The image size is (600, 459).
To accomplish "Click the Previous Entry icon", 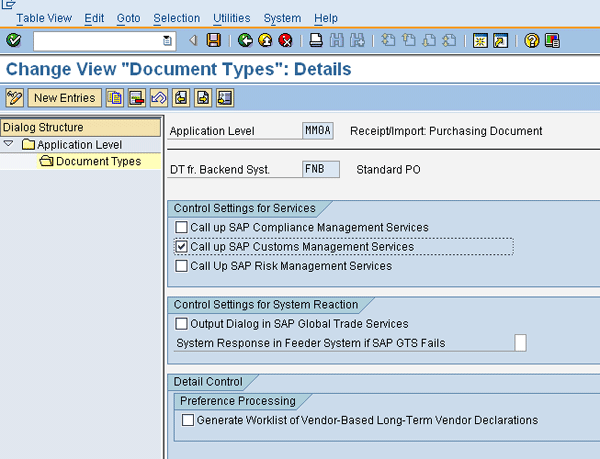I will point(181,98).
